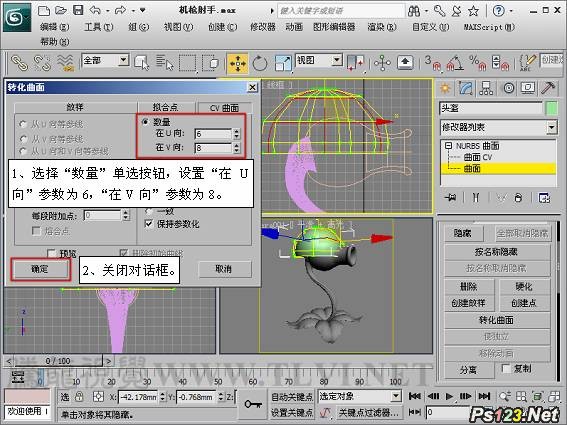Click the Pin Stack icon

[451, 197]
